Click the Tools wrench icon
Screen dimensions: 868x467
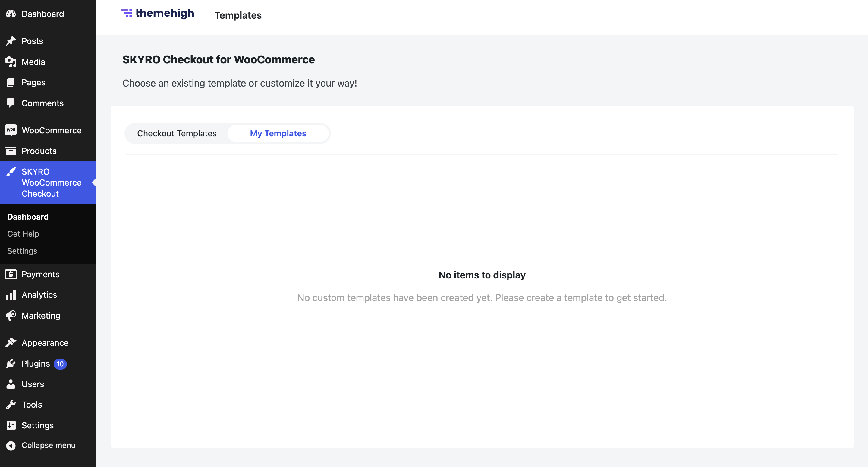click(x=11, y=405)
